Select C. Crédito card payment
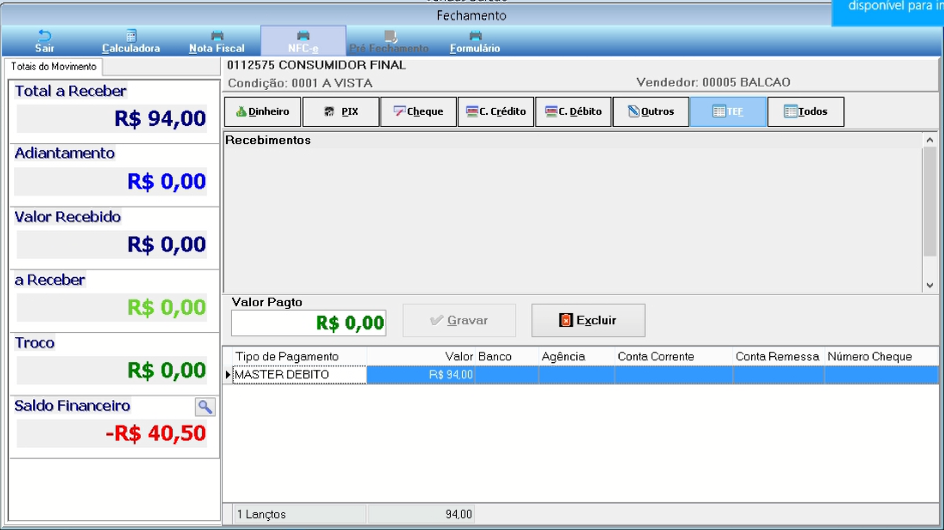This screenshot has height=530, width=944. [496, 111]
